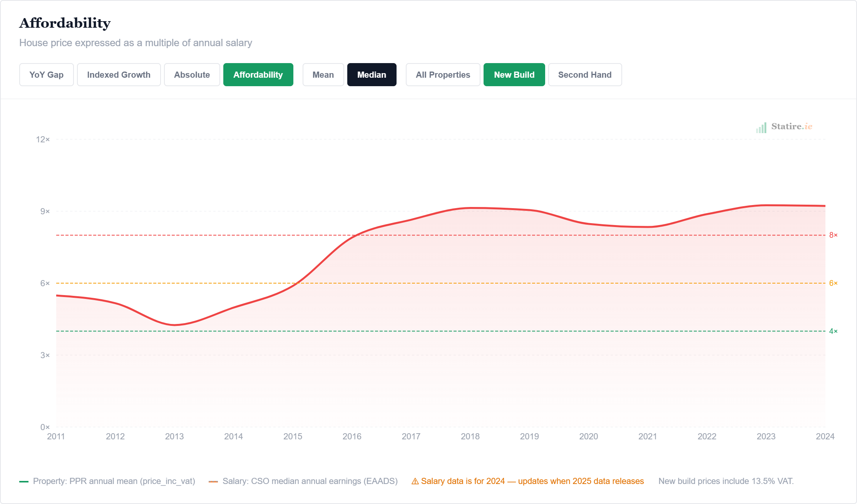Select the Absolute view tab

tap(192, 75)
